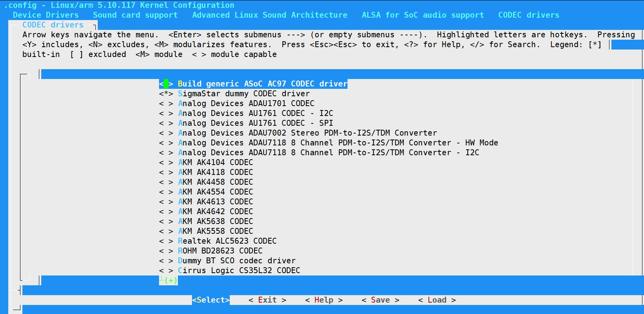Toggle Cirrus Logic CS35L32 CODEC tristate box
This screenshot has width=644, height=314.
point(166,270)
